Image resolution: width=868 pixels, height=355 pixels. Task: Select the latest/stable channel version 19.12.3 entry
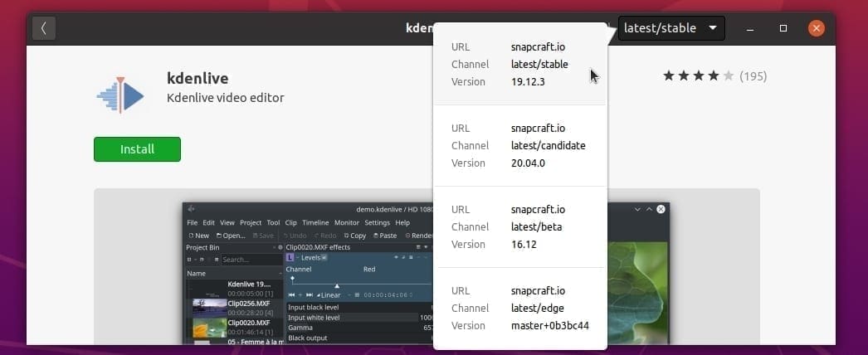tap(519, 64)
